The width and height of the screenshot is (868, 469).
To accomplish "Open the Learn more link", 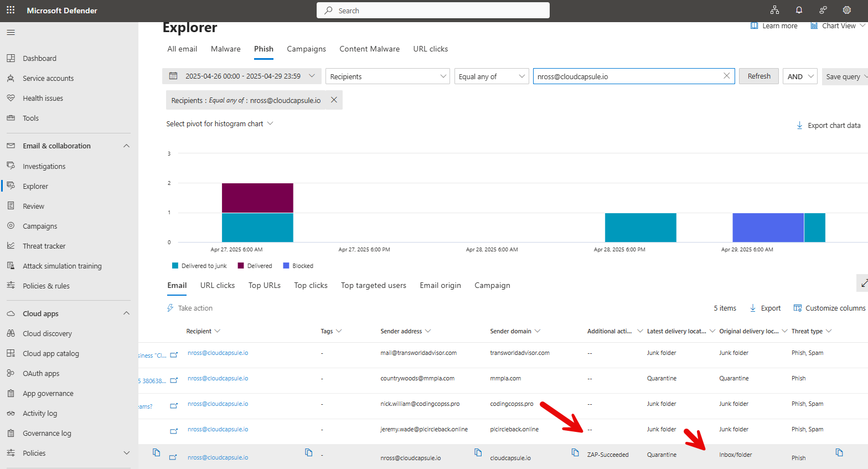I will point(774,25).
